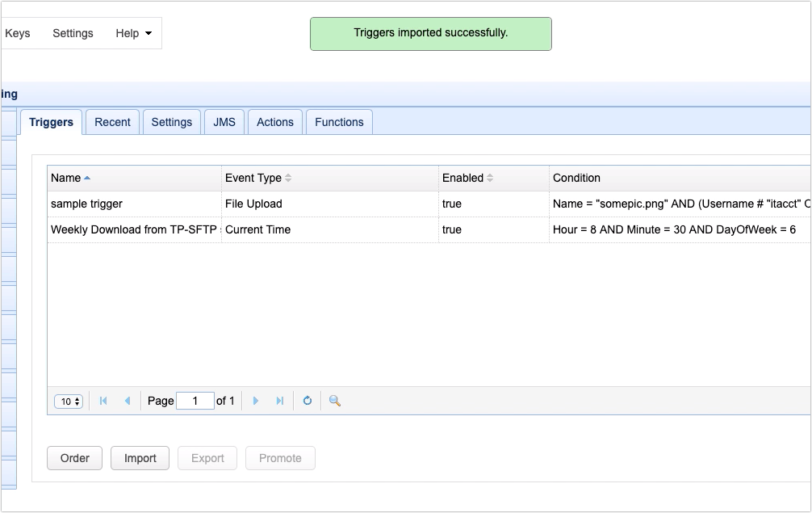This screenshot has width=812, height=513.
Task: Open rows-per-page dropdown
Action: [69, 402]
